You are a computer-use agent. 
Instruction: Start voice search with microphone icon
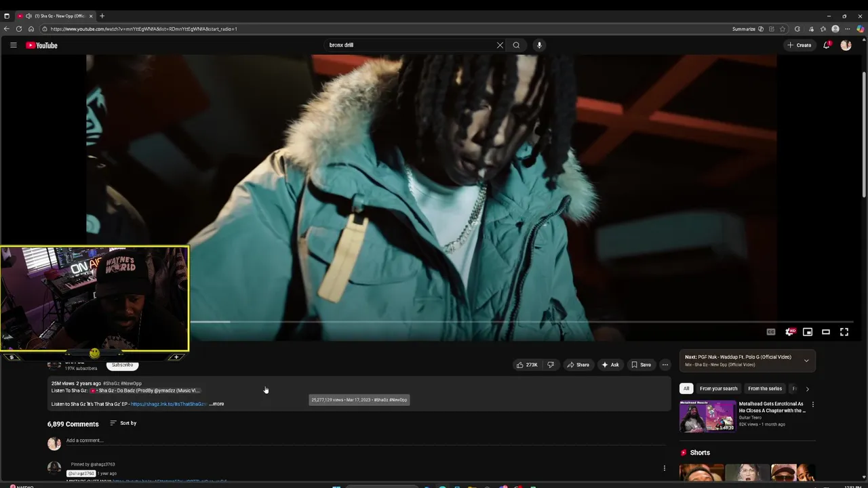[539, 45]
